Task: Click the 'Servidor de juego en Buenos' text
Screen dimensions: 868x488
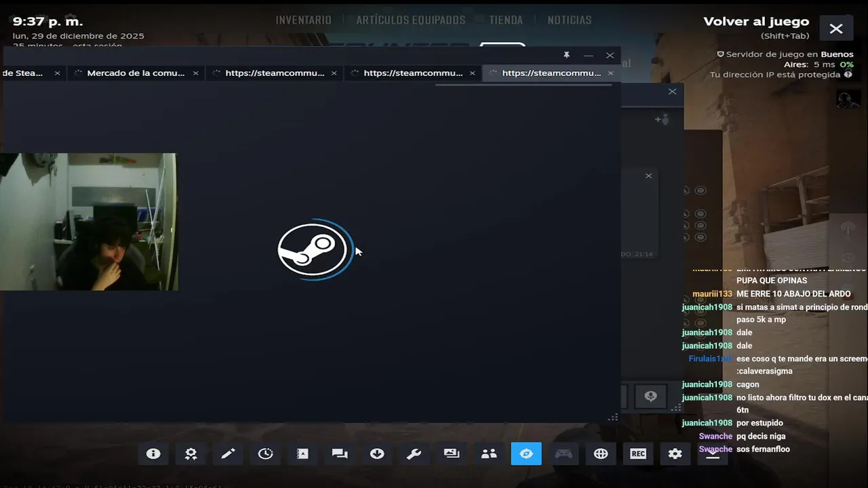Action: tap(790, 54)
